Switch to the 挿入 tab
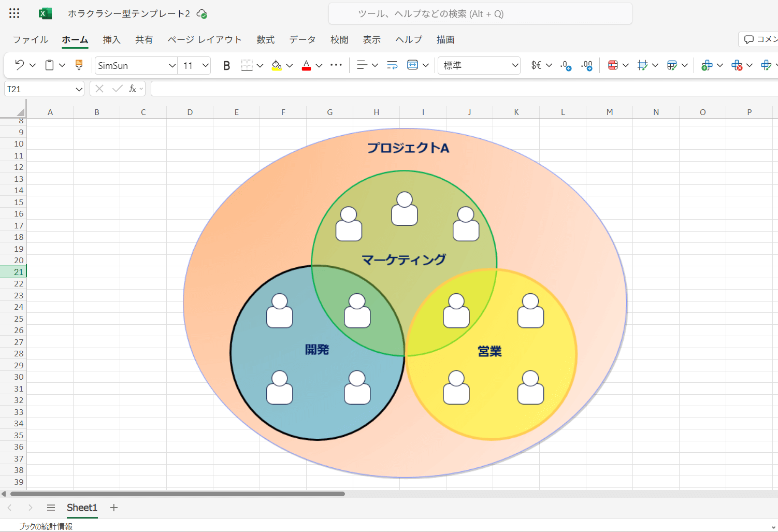Viewport: 778px width, 532px height. (111, 40)
